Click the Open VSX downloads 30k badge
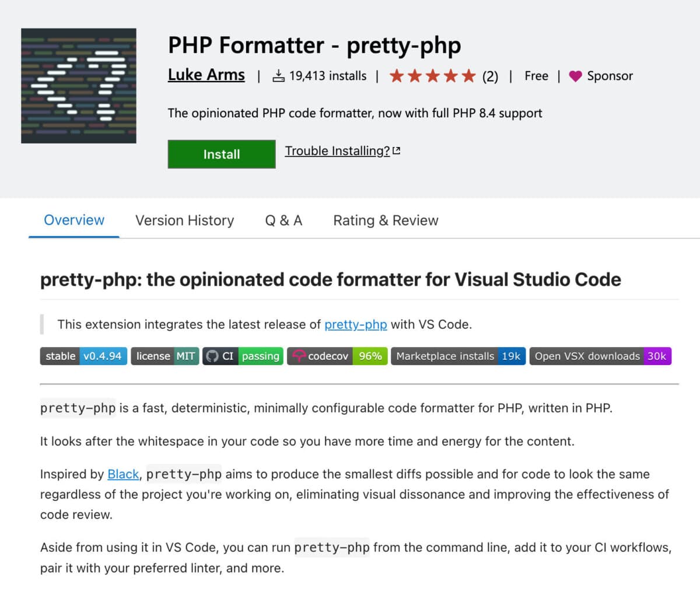The width and height of the screenshot is (700, 589). click(600, 356)
